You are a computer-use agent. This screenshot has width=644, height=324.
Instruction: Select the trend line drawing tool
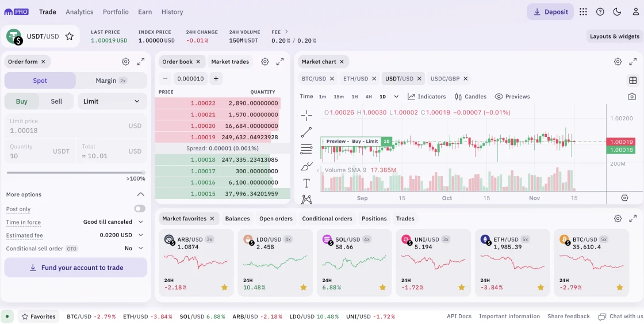pos(306,132)
